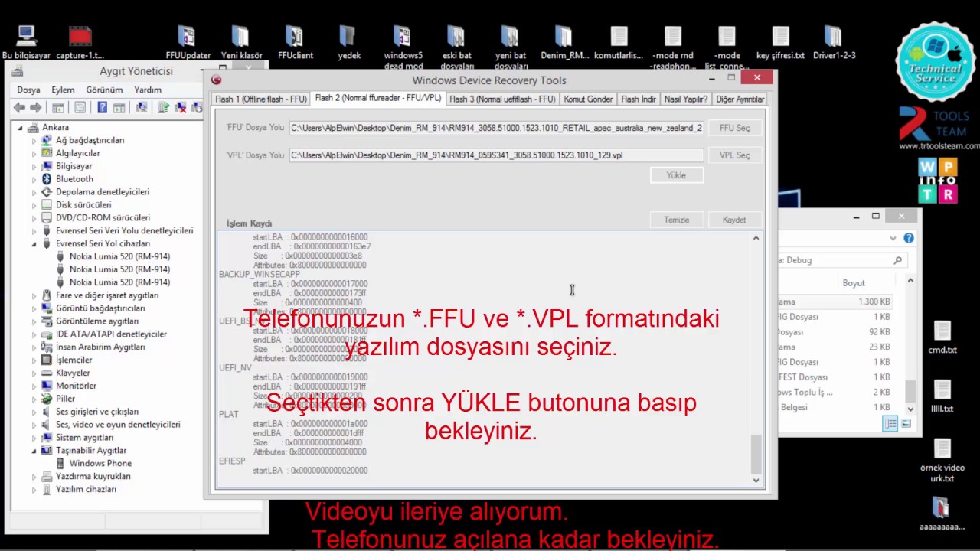
Task: Collapse Taşınabilir Aygıtlar node
Action: pyautogui.click(x=34, y=451)
